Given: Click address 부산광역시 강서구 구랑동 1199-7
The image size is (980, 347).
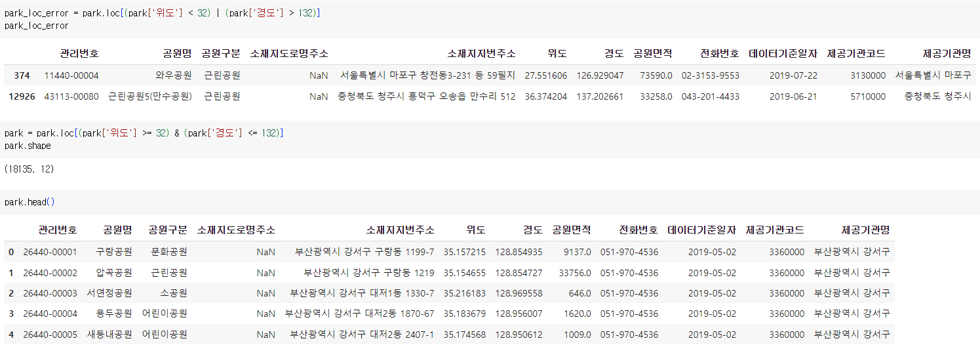Looking at the screenshot, I should pyautogui.click(x=364, y=252).
